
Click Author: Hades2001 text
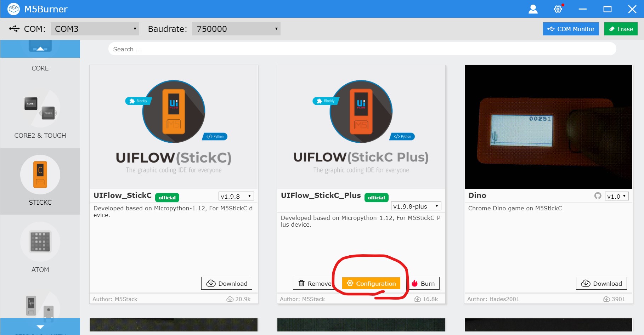click(x=493, y=299)
